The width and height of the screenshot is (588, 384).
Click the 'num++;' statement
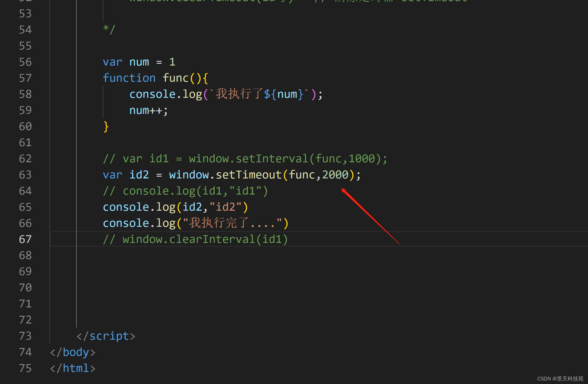149,110
